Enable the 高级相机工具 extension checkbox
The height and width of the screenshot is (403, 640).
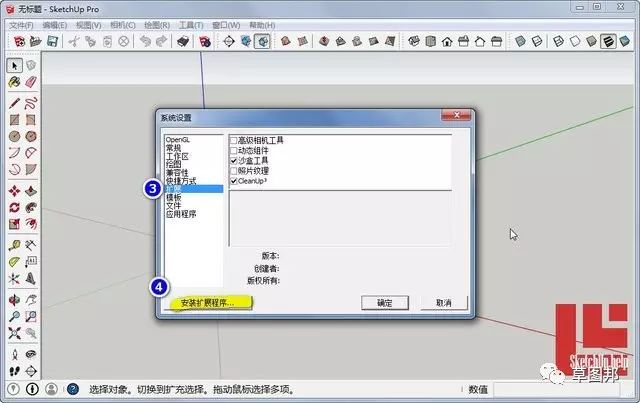click(x=234, y=140)
